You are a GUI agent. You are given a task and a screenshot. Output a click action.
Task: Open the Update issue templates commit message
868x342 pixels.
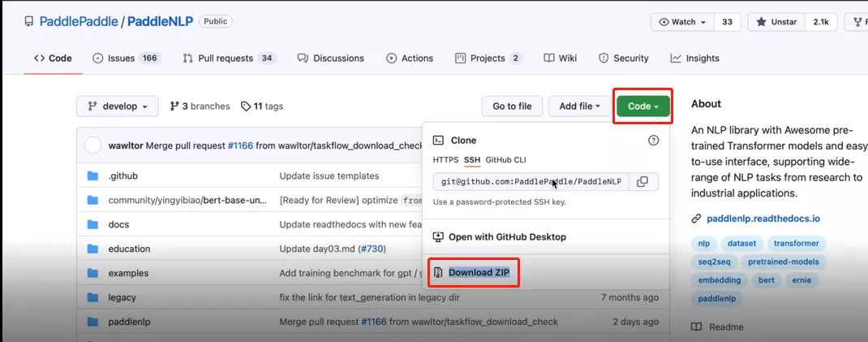(x=329, y=175)
